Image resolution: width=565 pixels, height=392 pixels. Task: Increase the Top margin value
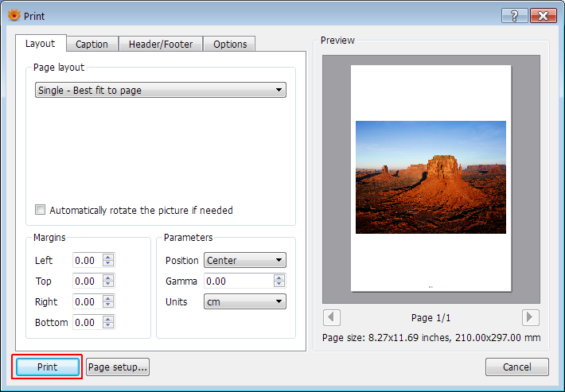(108, 278)
